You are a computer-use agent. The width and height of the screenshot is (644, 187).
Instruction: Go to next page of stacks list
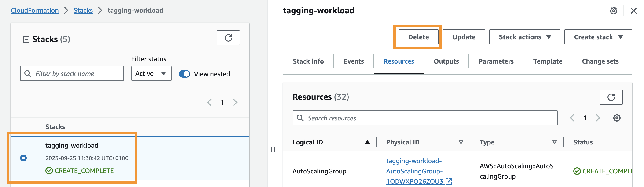pyautogui.click(x=235, y=102)
